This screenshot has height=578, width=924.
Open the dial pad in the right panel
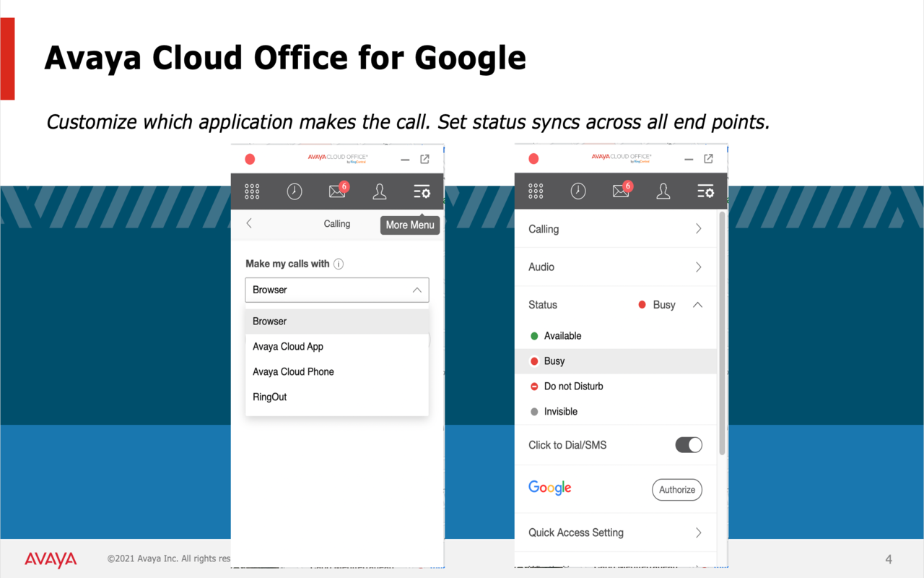536,191
